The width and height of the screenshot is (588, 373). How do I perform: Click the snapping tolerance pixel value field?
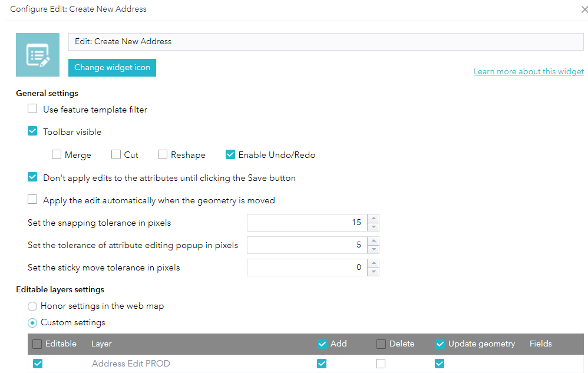pos(306,223)
